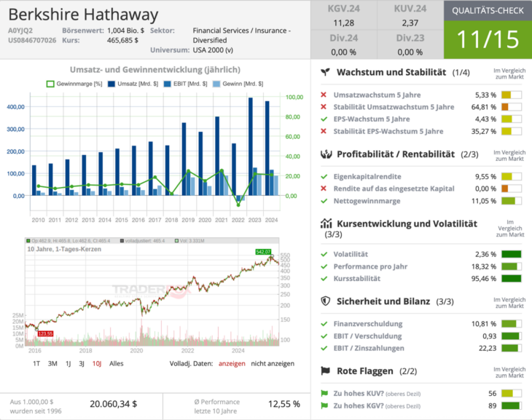This screenshot has width=532, height=420.
Task: Click the Rote Flaggen black flag icon
Action: 325,371
